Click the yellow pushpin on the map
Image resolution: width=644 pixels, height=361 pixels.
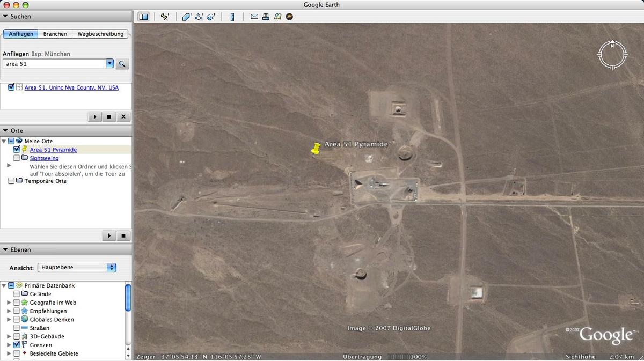coord(316,149)
